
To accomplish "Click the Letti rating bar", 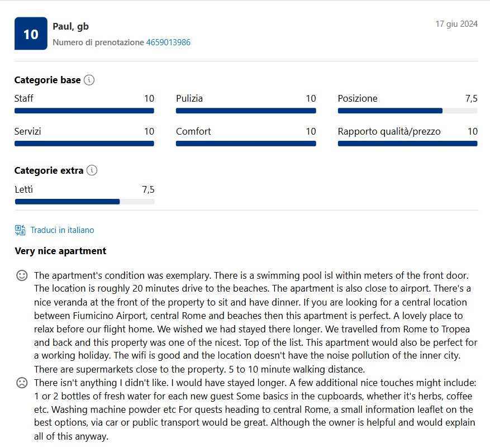I will pos(85,202).
